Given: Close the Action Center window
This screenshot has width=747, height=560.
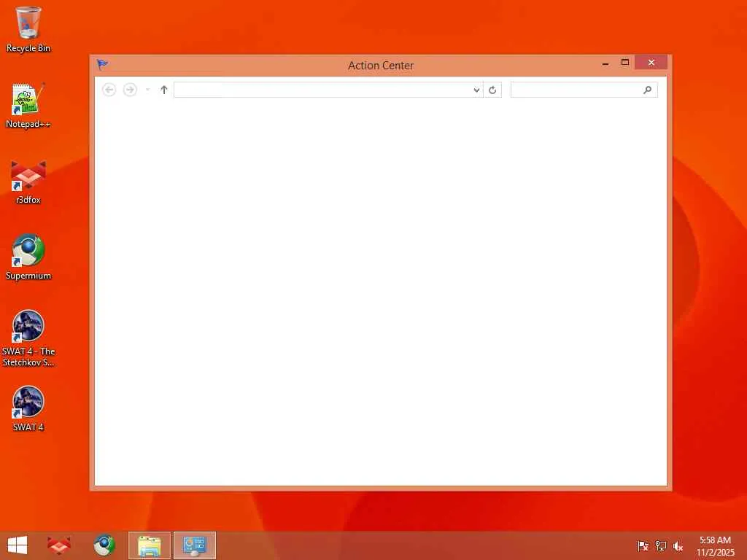Looking at the screenshot, I should point(651,63).
